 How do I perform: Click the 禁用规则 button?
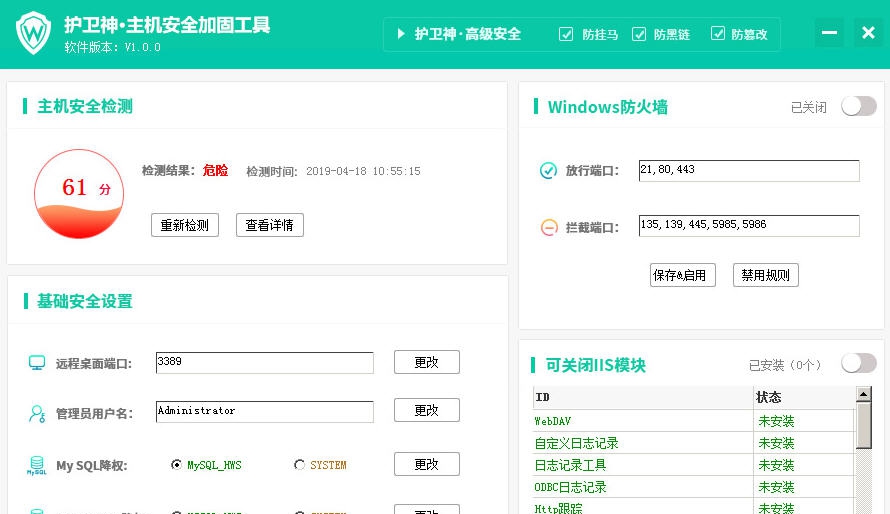tap(766, 275)
